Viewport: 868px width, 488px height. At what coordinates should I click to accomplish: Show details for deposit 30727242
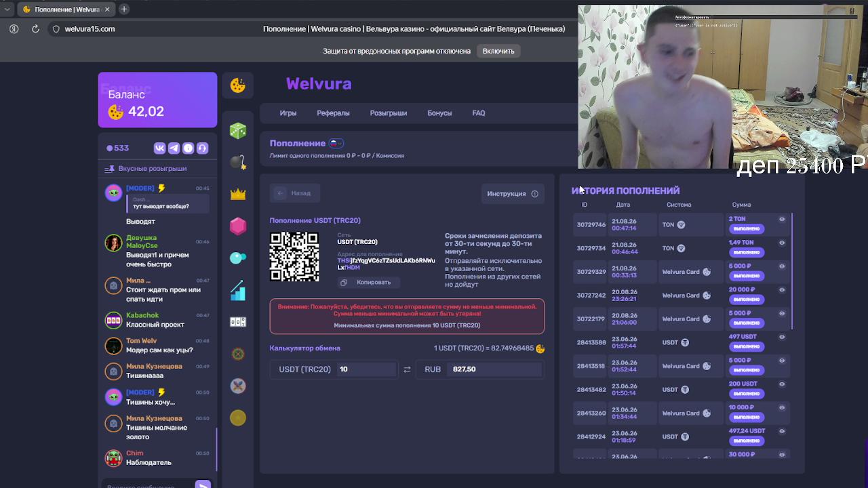(782, 290)
